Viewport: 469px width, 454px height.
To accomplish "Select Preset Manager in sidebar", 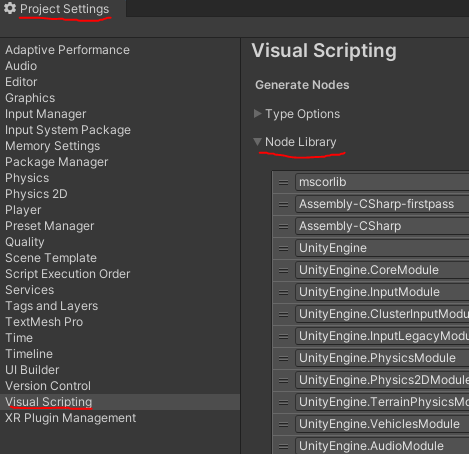I will point(49,226).
